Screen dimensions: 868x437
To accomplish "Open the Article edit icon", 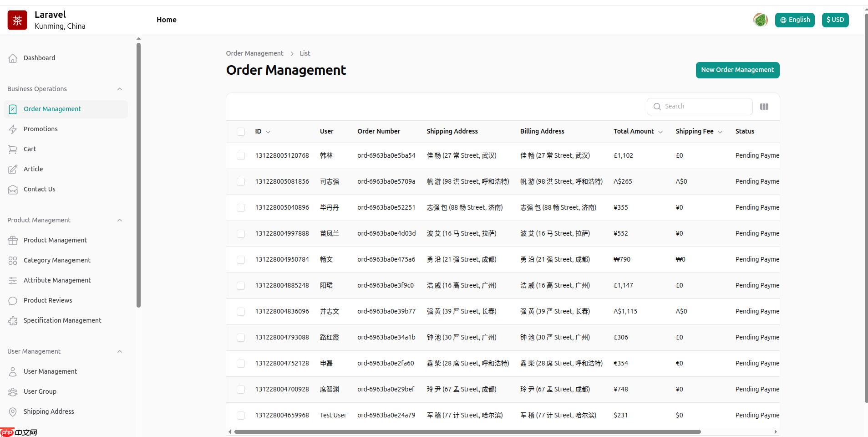I will (13, 170).
